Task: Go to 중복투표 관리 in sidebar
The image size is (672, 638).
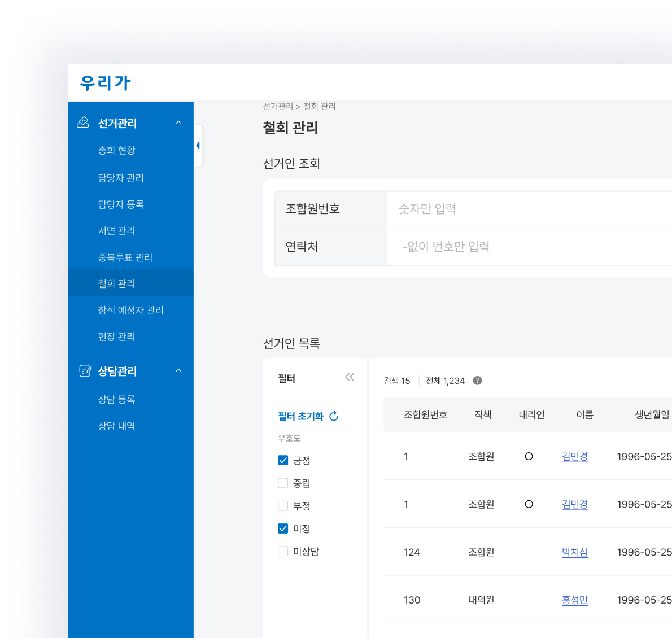Action: (125, 257)
